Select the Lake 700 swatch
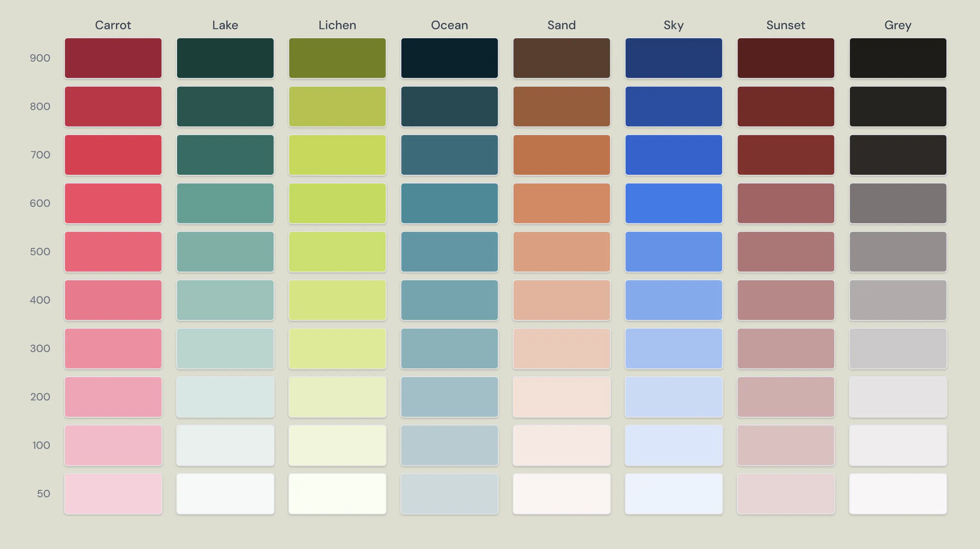Screen dimensions: 980x549 (225, 155)
